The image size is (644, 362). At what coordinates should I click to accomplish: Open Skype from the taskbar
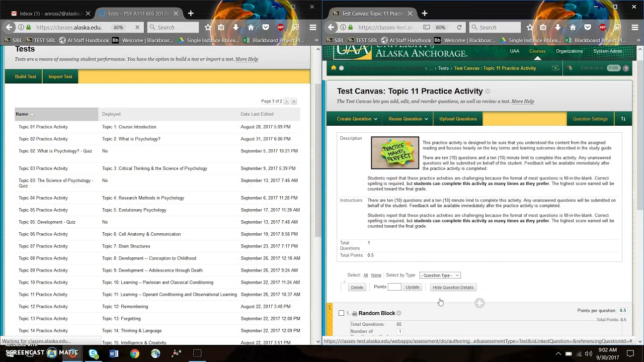(x=94, y=353)
